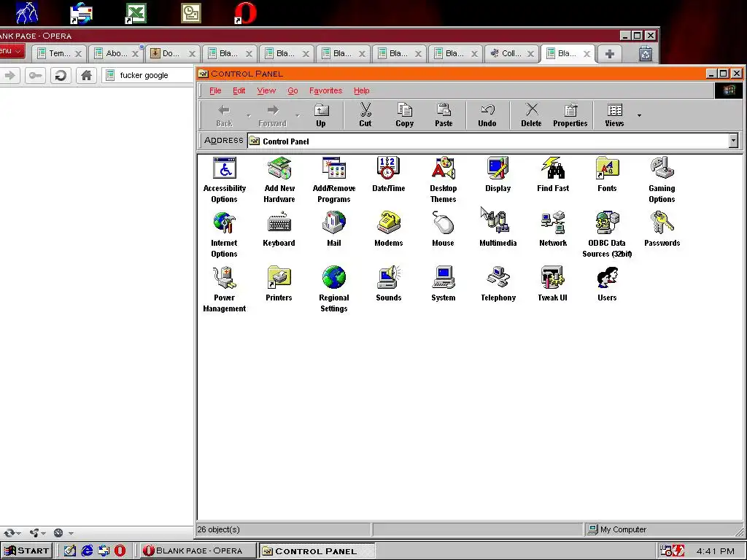Screen dimensions: 747x560
Task: Click the system tray clock
Action: 715,551
